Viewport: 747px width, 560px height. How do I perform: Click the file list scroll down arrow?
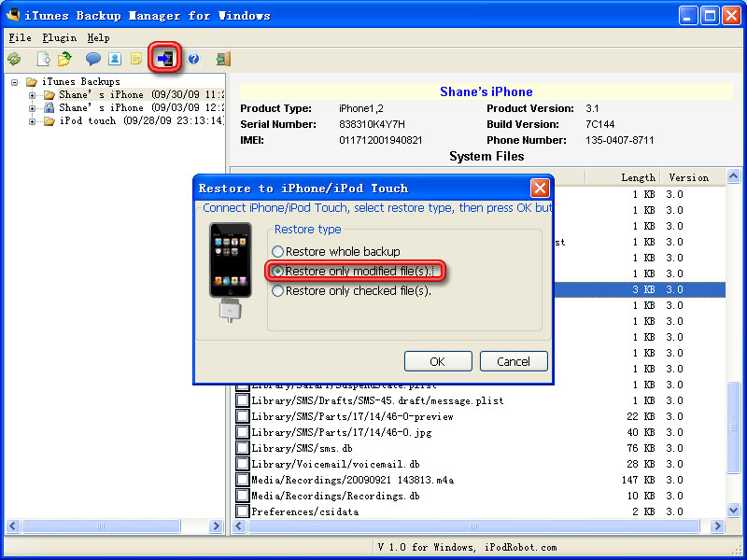coord(734,511)
